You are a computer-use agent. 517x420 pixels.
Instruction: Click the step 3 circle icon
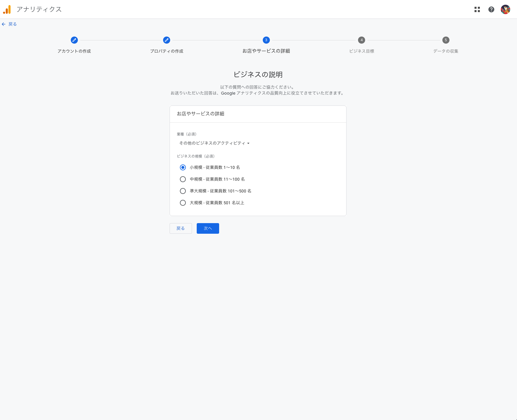coord(266,40)
